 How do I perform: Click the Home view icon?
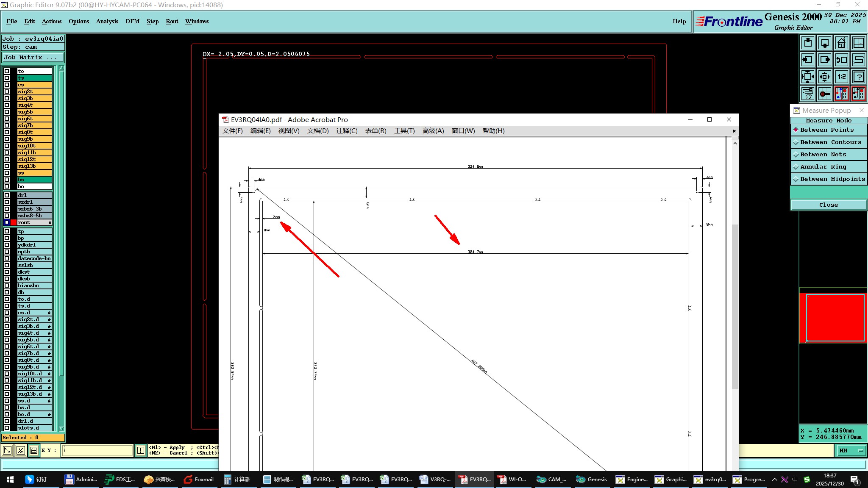click(x=842, y=43)
